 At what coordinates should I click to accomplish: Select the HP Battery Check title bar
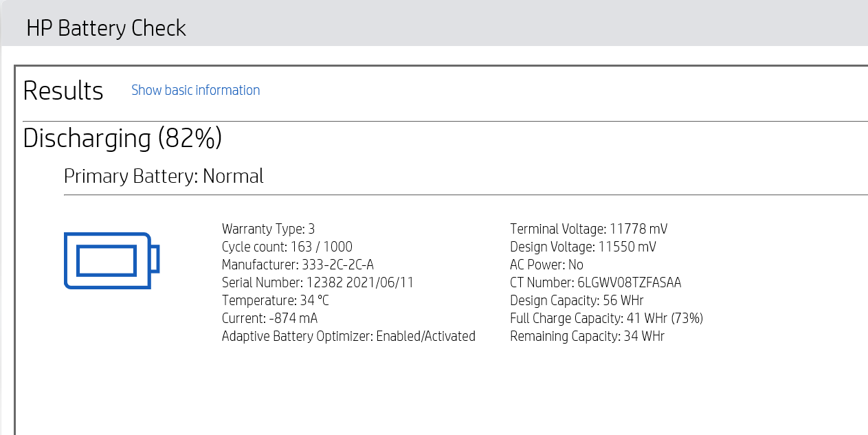point(107,28)
